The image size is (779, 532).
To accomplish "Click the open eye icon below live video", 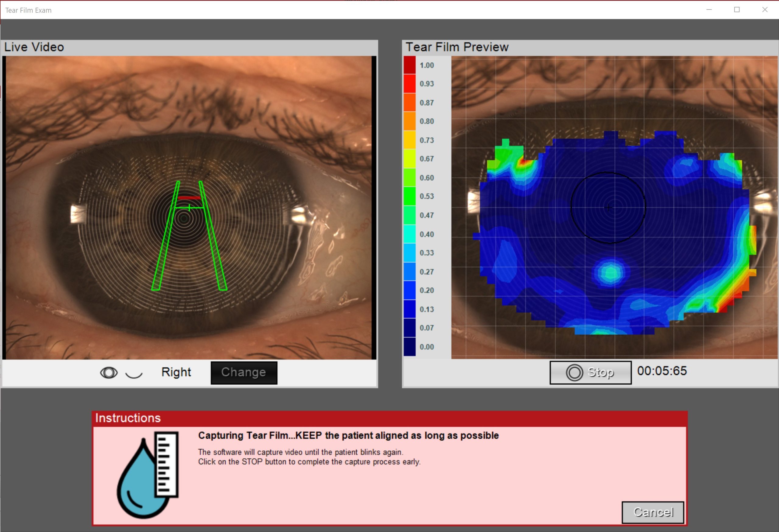I will pyautogui.click(x=109, y=373).
